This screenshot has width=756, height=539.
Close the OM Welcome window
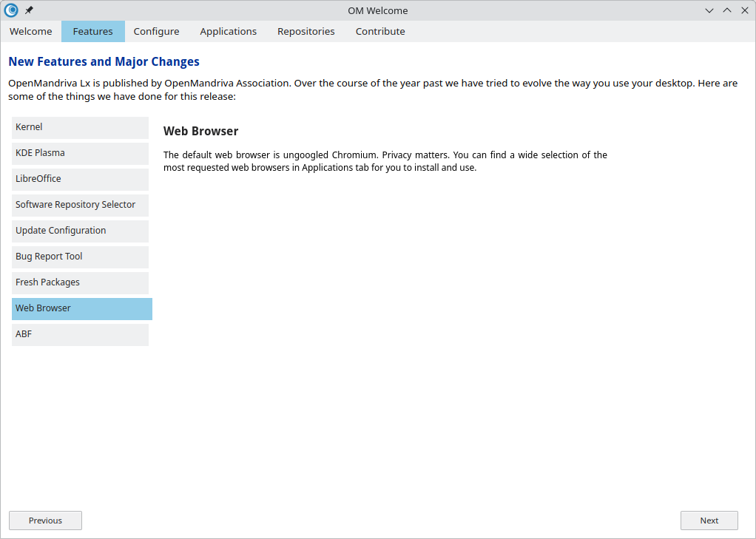point(745,10)
